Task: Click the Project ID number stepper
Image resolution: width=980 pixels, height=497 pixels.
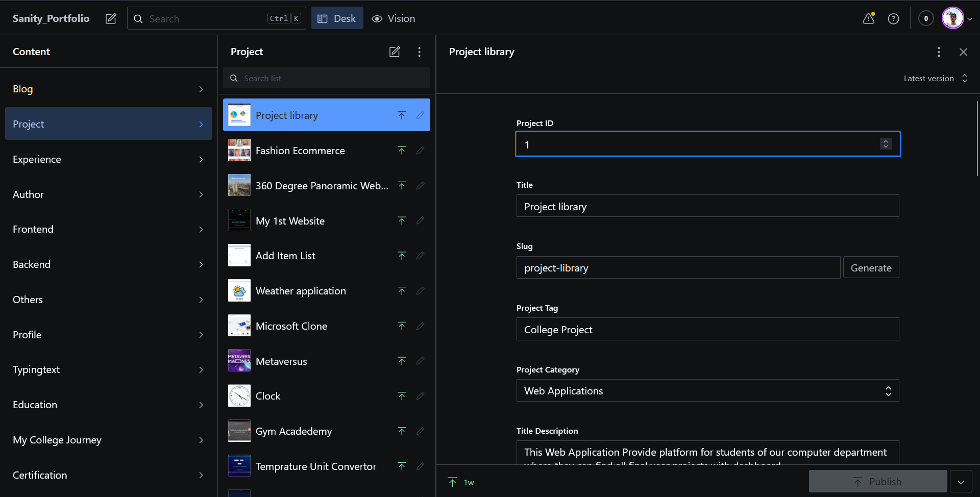Action: click(x=886, y=144)
